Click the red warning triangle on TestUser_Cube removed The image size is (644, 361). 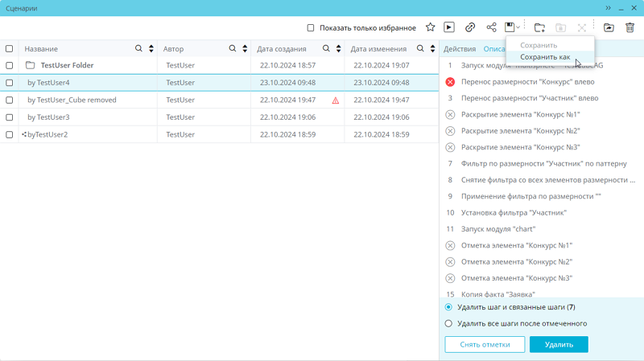click(336, 101)
